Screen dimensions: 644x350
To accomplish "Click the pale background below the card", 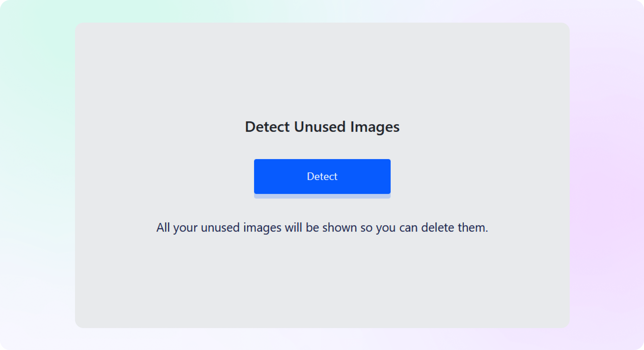I will coord(322,339).
